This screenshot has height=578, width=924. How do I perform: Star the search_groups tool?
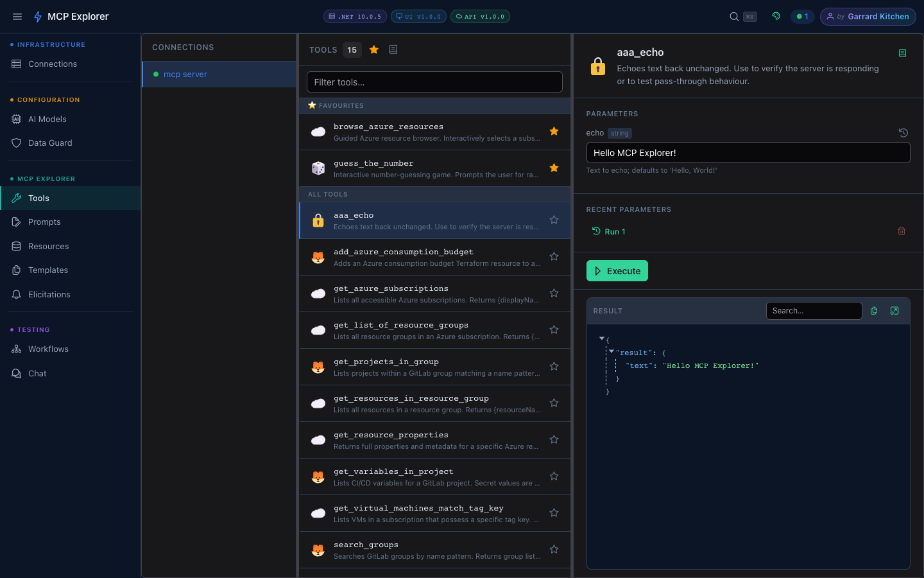(x=554, y=549)
